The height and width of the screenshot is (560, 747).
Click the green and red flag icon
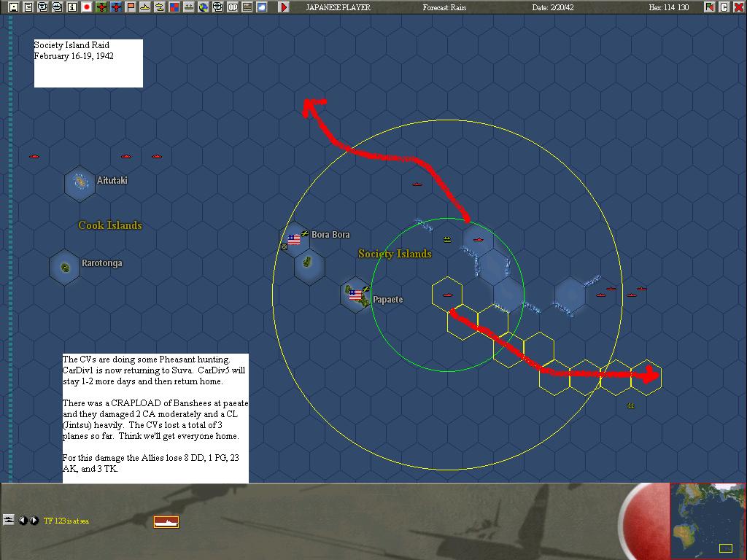pos(709,7)
